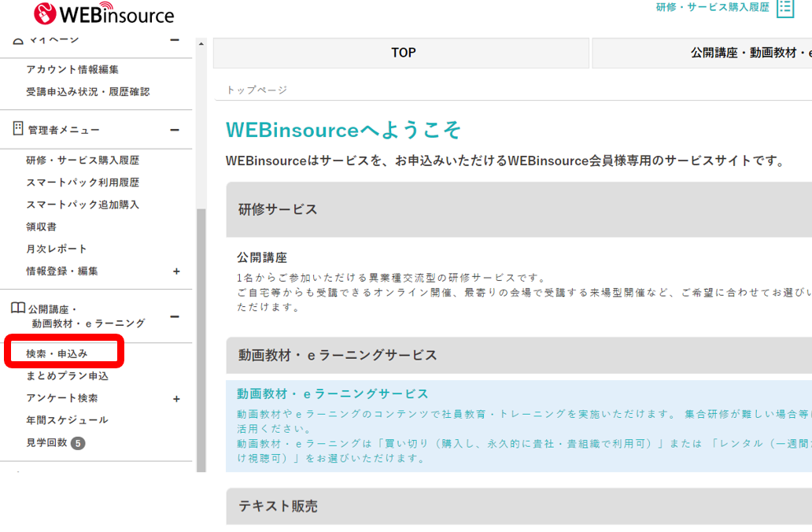The image size is (812, 532).
Task: Open スマートパック追加購入
Action: click(83, 205)
